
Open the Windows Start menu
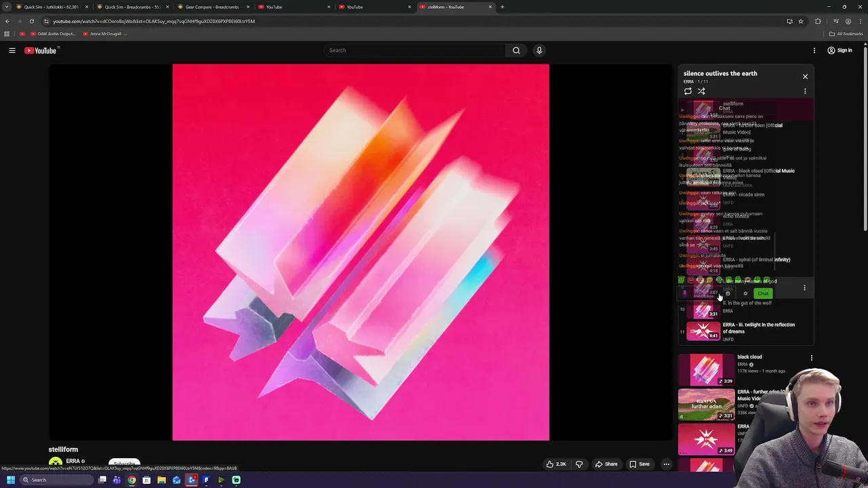[x=10, y=480]
